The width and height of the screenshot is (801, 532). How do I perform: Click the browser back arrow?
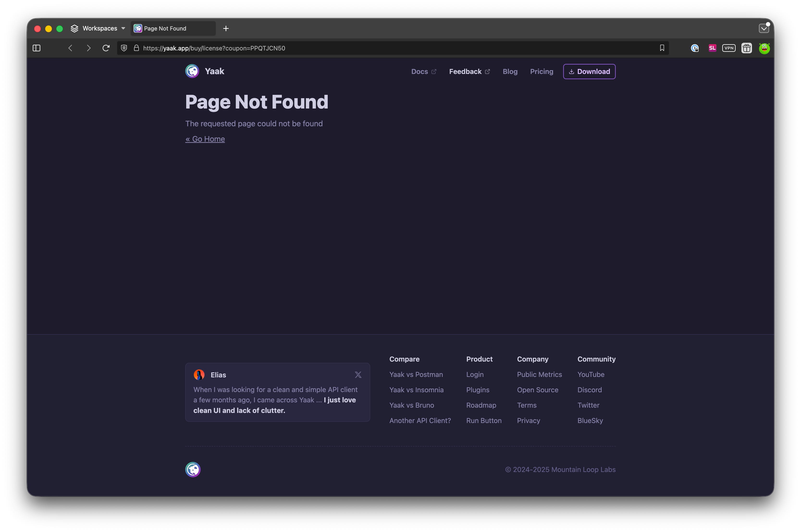pyautogui.click(x=70, y=48)
